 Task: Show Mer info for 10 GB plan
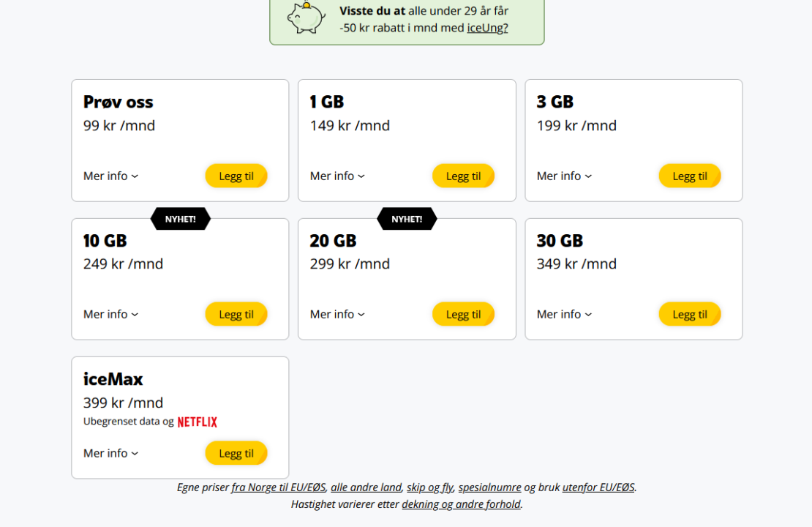(110, 314)
